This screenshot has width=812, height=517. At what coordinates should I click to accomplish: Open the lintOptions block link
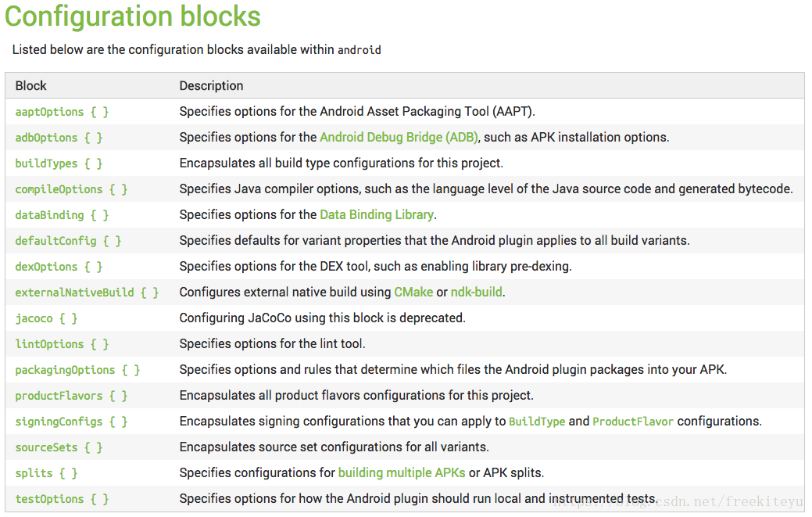click(62, 344)
